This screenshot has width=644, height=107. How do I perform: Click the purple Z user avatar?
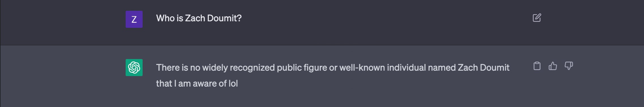[x=134, y=19]
